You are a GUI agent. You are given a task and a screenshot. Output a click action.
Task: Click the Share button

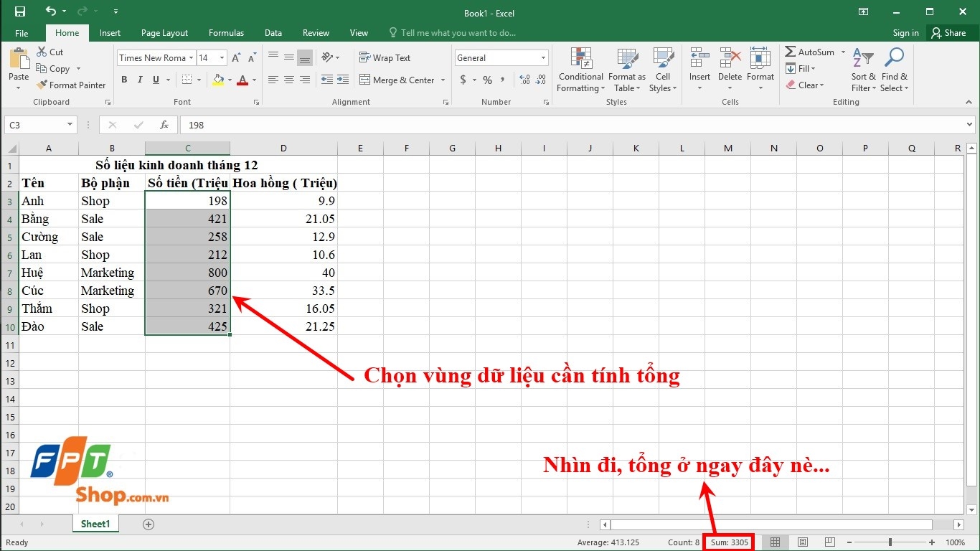[948, 33]
